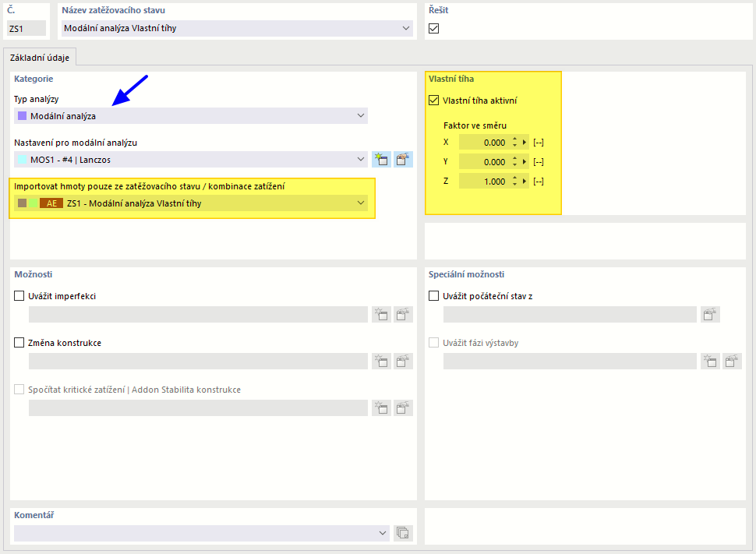The height and width of the screenshot is (554, 756).
Task: Open construction stage selection field
Action: click(570, 361)
